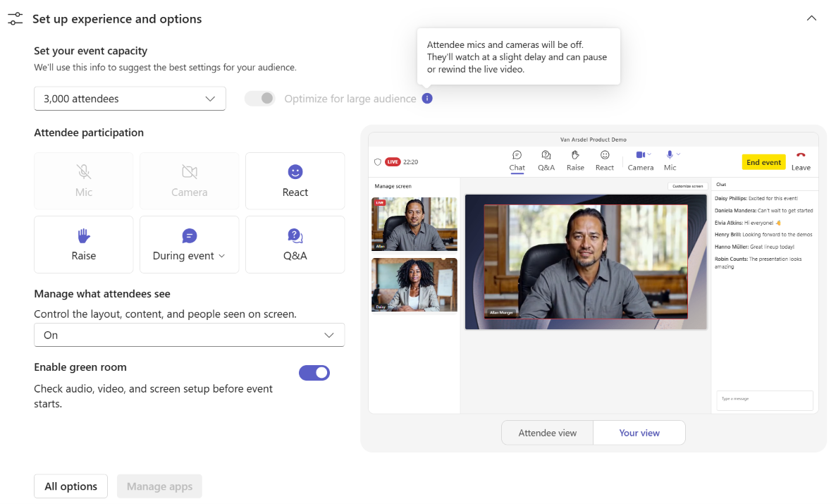The width and height of the screenshot is (836, 504).
Task: Click the Chat icon in the preview toolbar
Action: pyautogui.click(x=517, y=155)
